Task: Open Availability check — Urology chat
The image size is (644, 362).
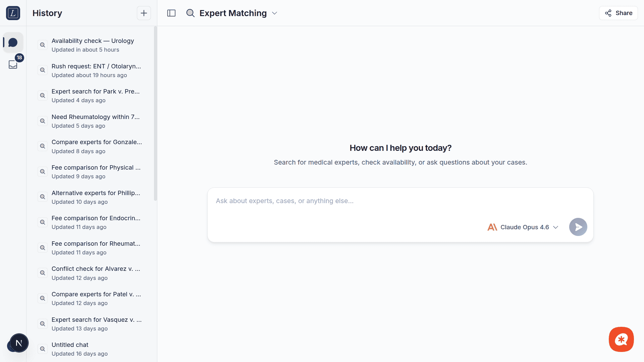Action: pyautogui.click(x=93, y=45)
